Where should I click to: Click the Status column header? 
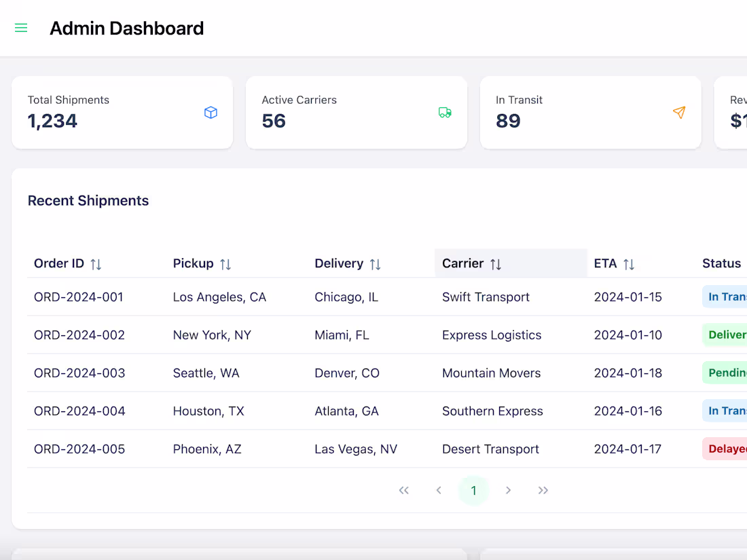click(721, 263)
